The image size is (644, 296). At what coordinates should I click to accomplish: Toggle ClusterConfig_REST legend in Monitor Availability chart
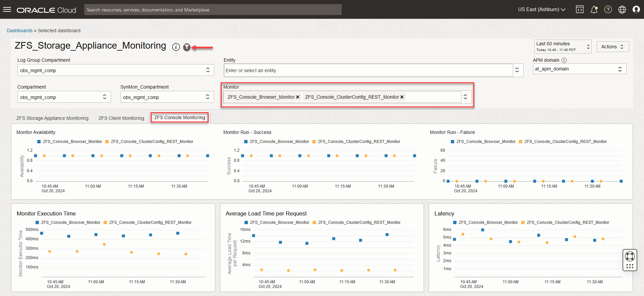(149, 142)
